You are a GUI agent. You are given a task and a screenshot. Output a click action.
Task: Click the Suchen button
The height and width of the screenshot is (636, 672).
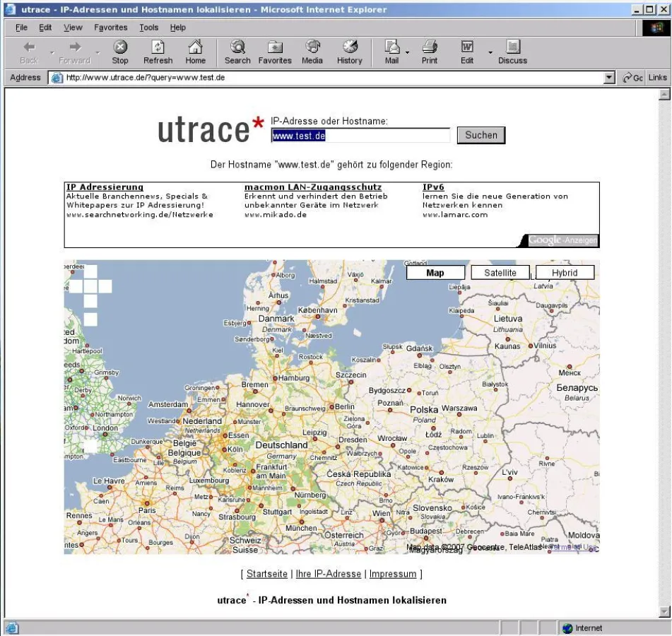click(x=481, y=135)
